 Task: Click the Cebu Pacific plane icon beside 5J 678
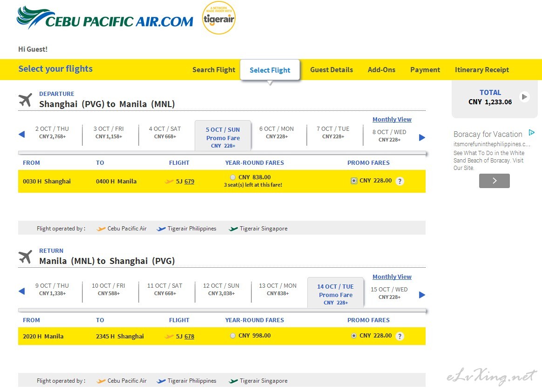point(169,336)
